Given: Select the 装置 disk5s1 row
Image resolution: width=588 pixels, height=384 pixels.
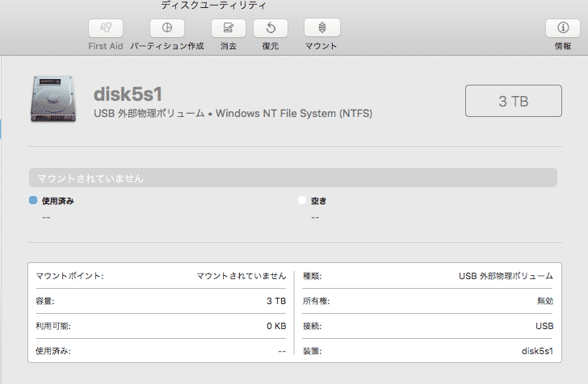Looking at the screenshot, I should click(428, 351).
